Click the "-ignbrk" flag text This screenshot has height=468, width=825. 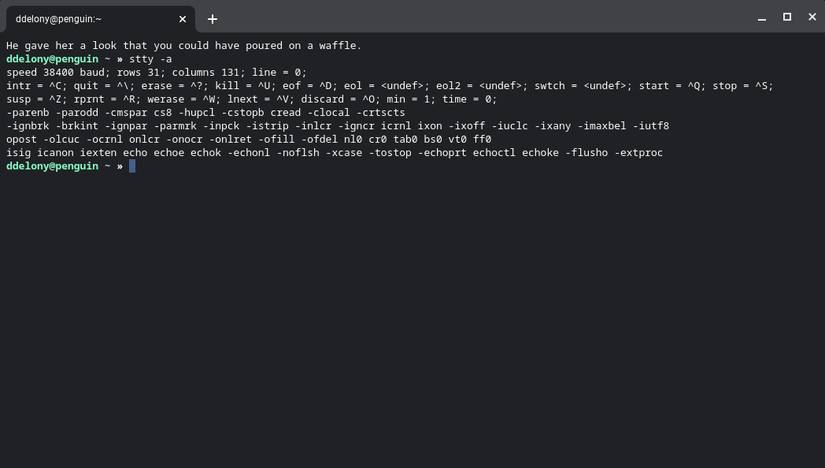click(28, 126)
